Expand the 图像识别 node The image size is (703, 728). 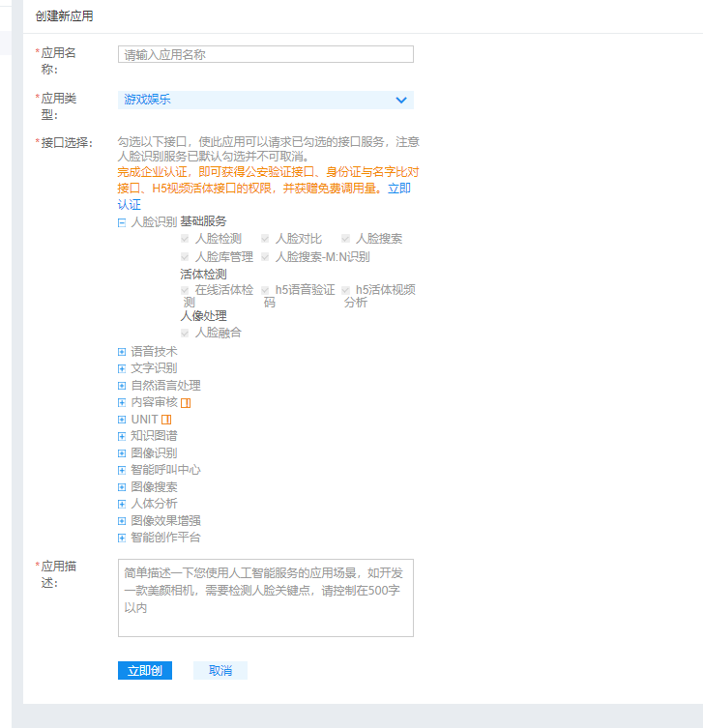(122, 453)
